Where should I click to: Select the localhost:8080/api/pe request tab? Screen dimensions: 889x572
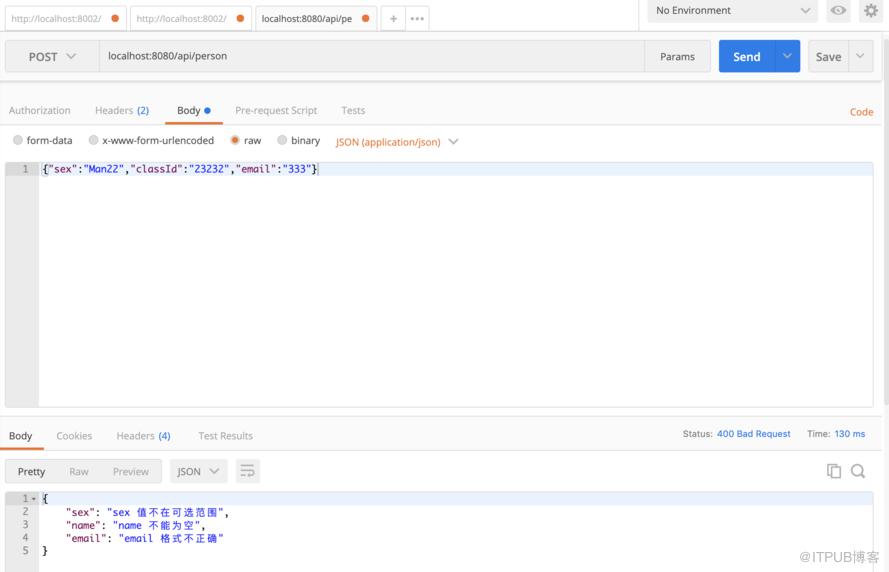316,19
